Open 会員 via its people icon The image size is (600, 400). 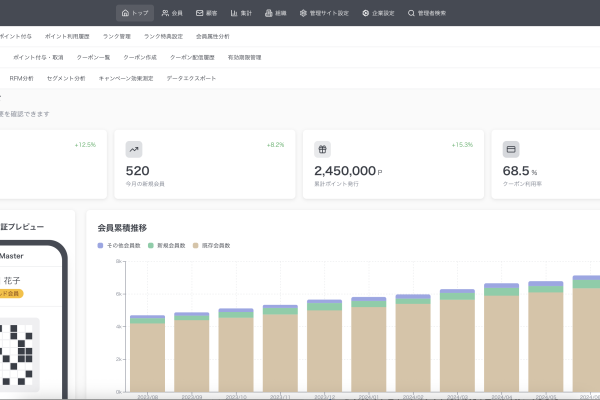[x=165, y=13]
